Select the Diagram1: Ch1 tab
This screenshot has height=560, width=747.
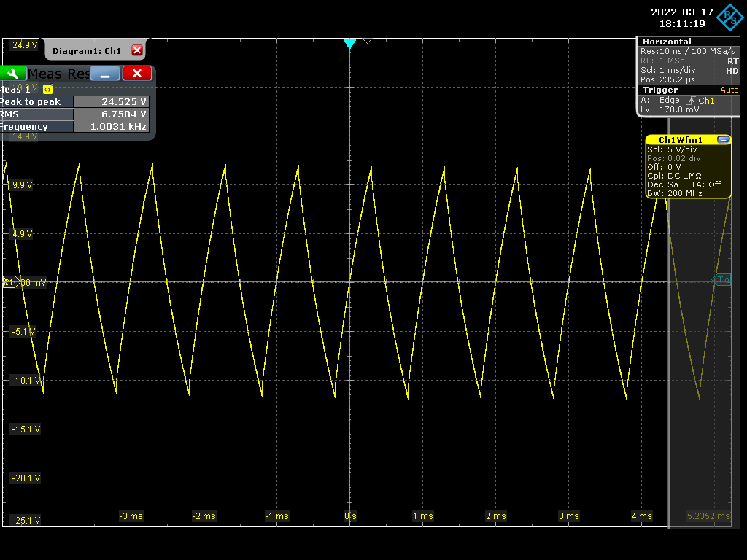87,51
